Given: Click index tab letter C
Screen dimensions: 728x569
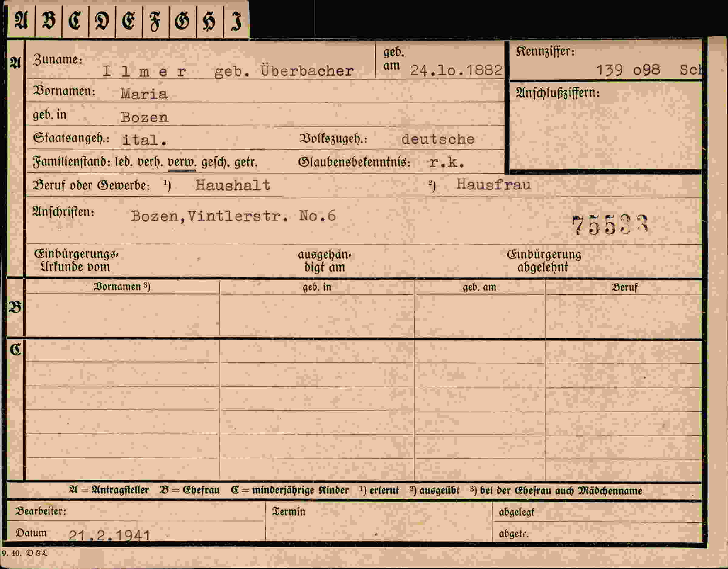Looking at the screenshot, I should click(75, 20).
